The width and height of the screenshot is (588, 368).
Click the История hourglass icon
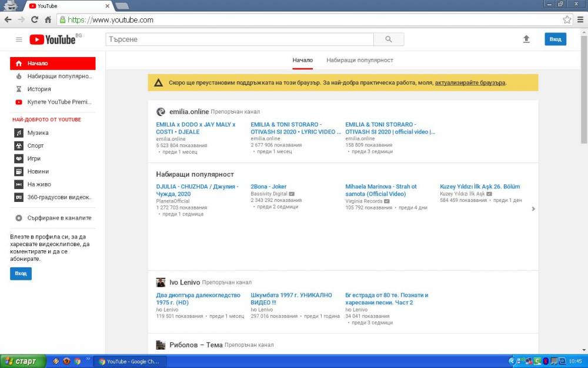point(19,89)
